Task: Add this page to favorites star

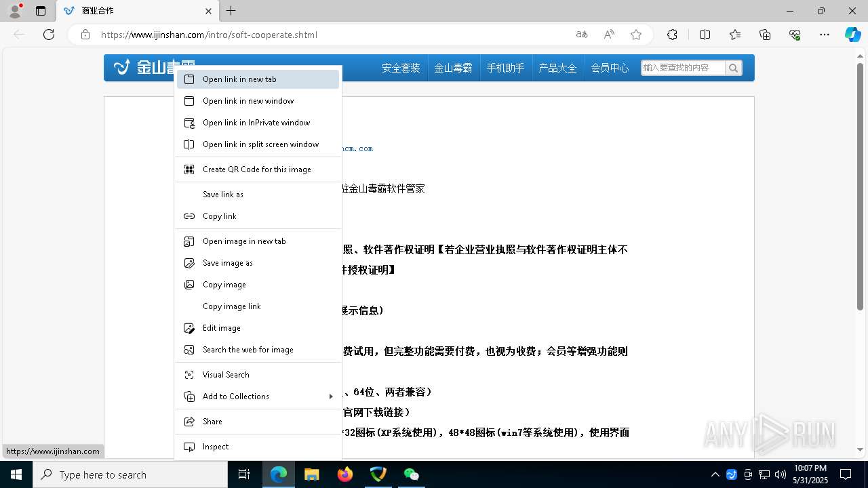Action: click(636, 35)
